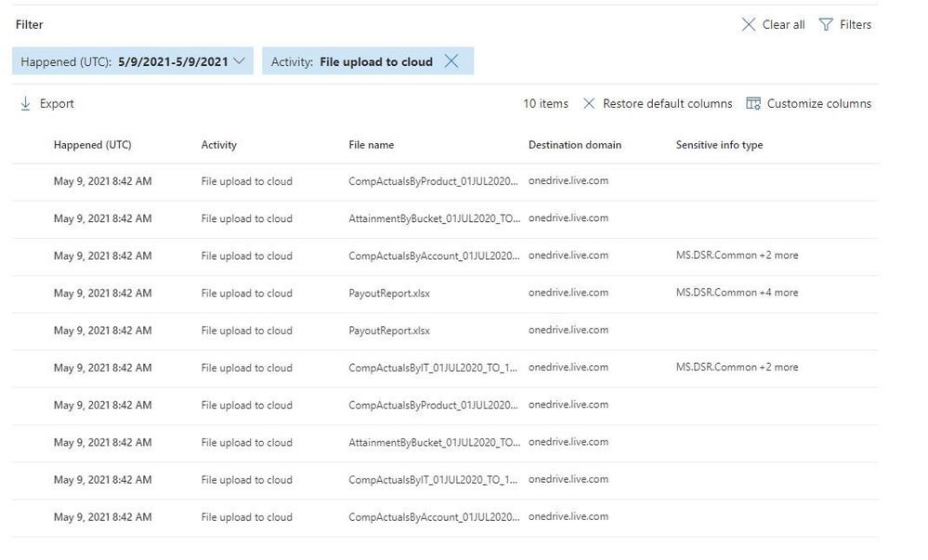
Task: Export the activity list using download icon
Action: (x=26, y=103)
